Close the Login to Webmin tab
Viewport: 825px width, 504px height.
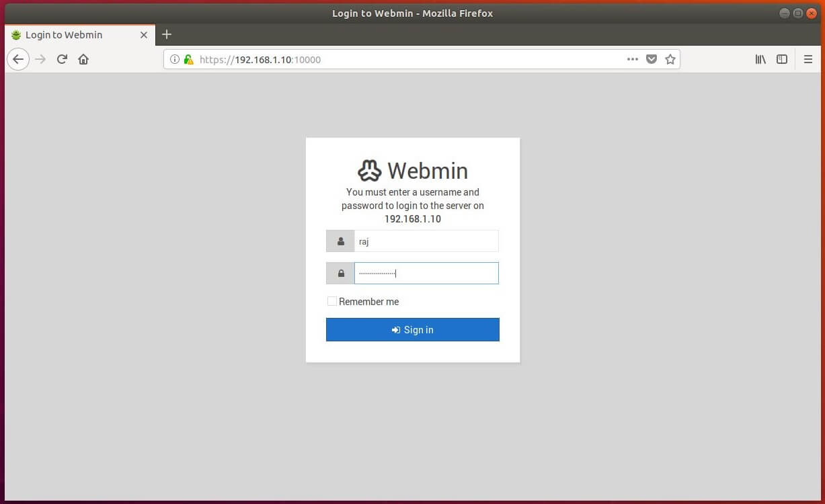tap(143, 35)
